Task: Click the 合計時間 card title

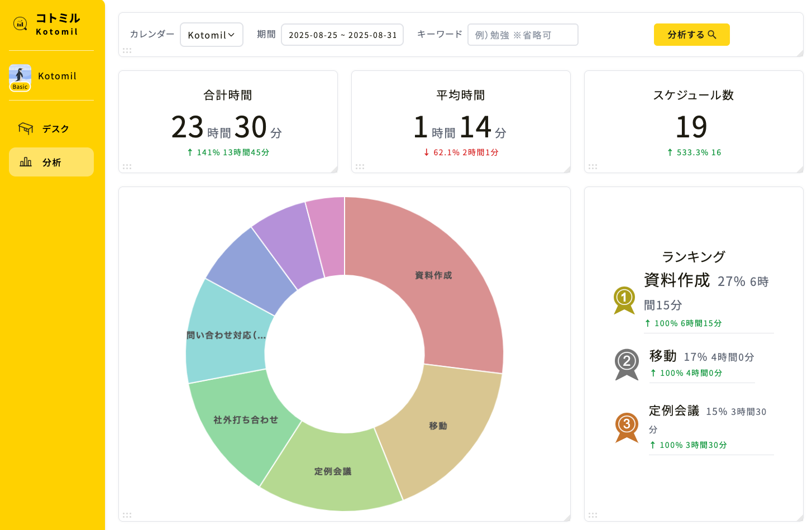Action: tap(228, 95)
